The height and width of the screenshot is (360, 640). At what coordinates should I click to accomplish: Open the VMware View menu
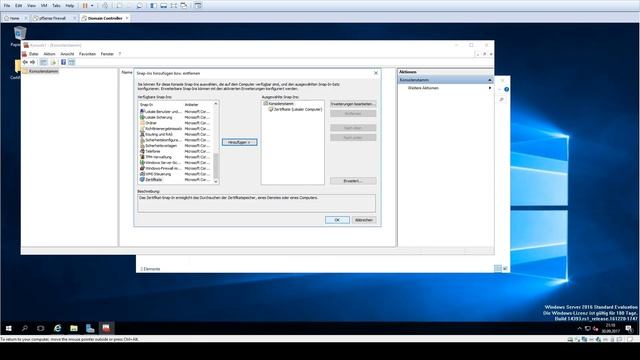point(31,6)
